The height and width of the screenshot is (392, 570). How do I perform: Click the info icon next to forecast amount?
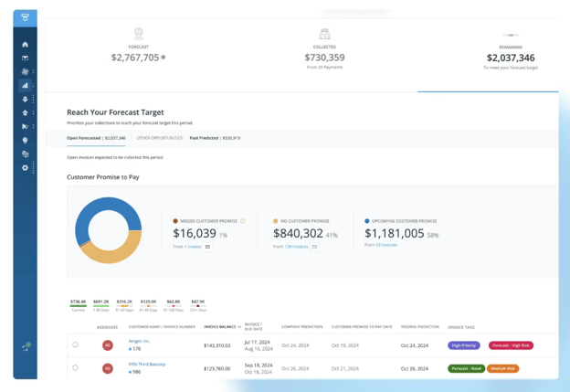point(164,58)
